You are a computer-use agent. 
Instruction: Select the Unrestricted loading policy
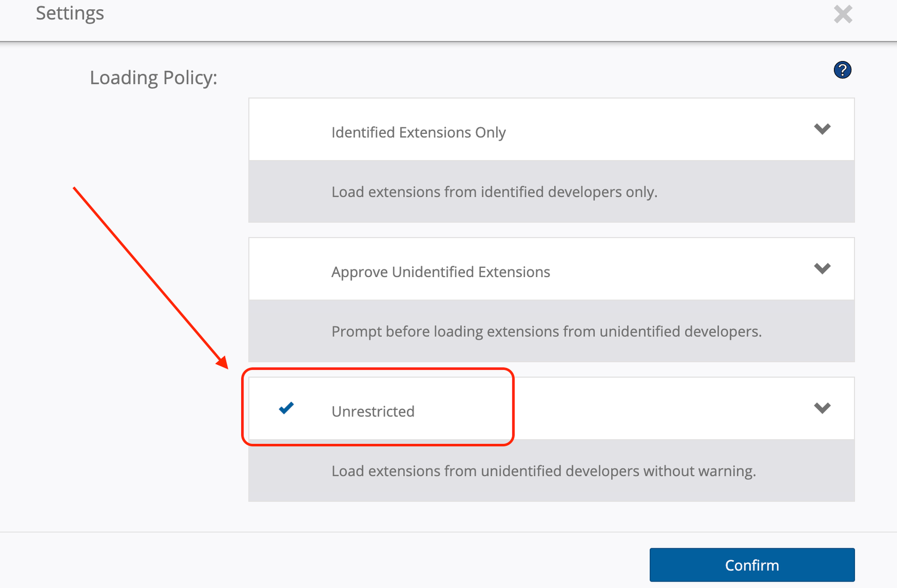373,411
